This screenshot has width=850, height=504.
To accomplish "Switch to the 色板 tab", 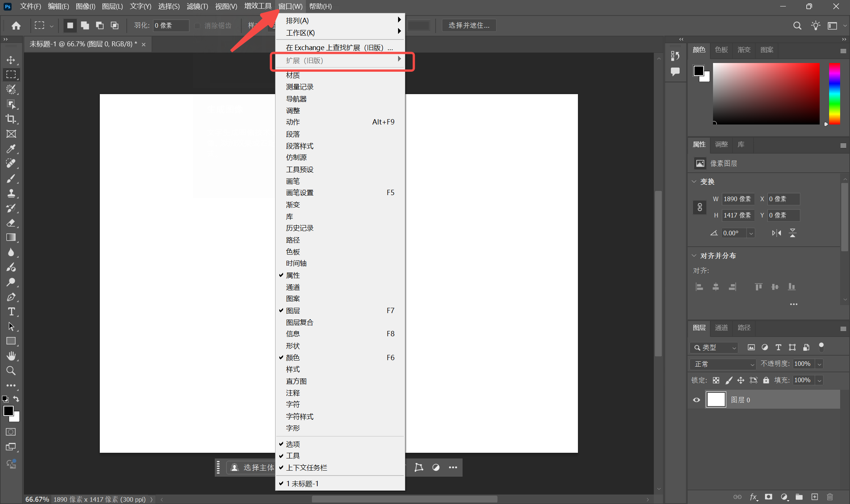I will click(x=721, y=50).
